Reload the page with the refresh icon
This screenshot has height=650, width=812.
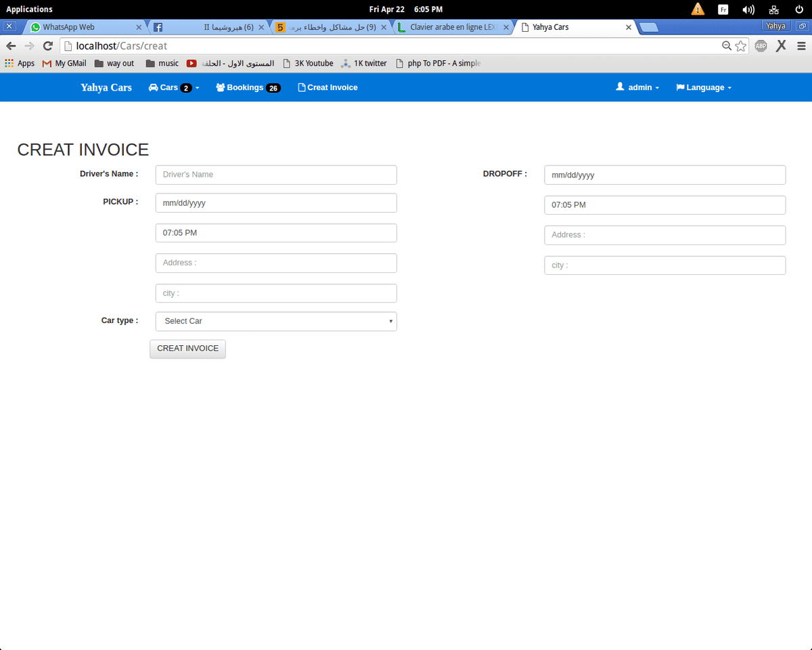[47, 46]
